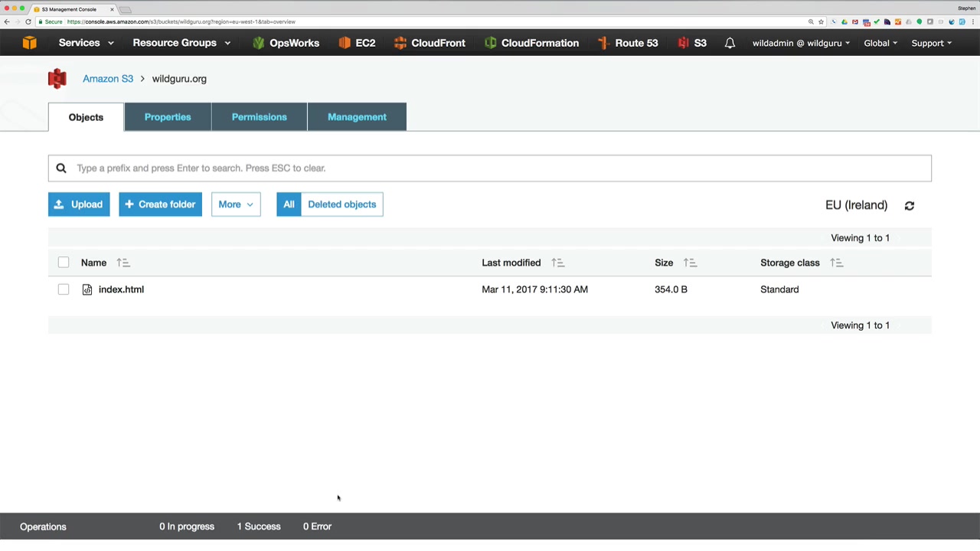
Task: Open the Global region dropdown
Action: [880, 43]
